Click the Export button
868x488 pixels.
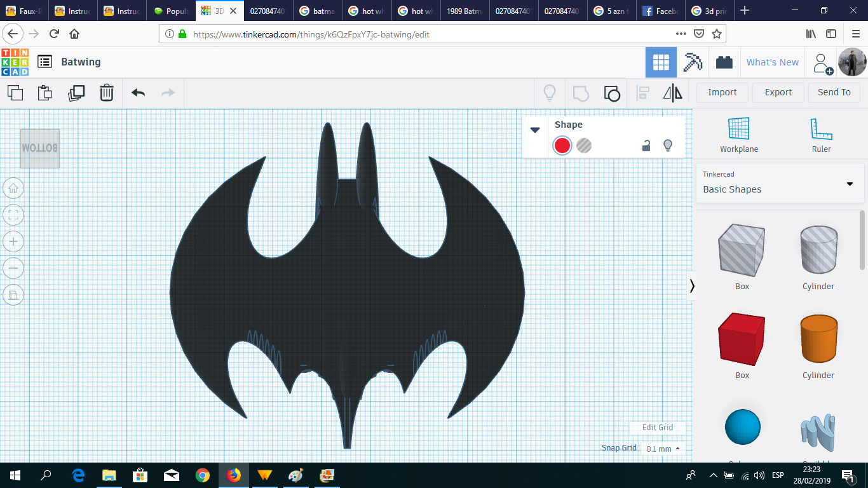[x=778, y=93]
